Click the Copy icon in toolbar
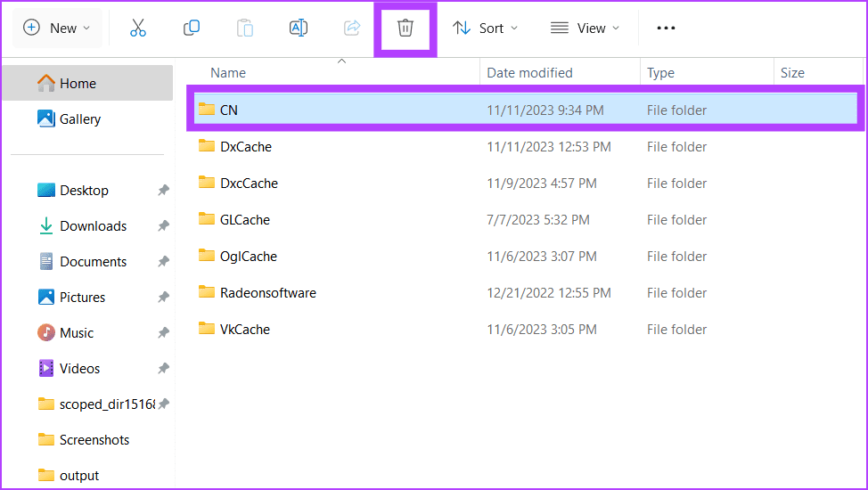This screenshot has width=868, height=490. coord(192,28)
